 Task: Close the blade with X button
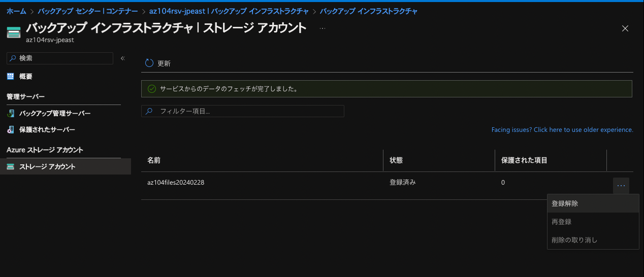(x=625, y=28)
